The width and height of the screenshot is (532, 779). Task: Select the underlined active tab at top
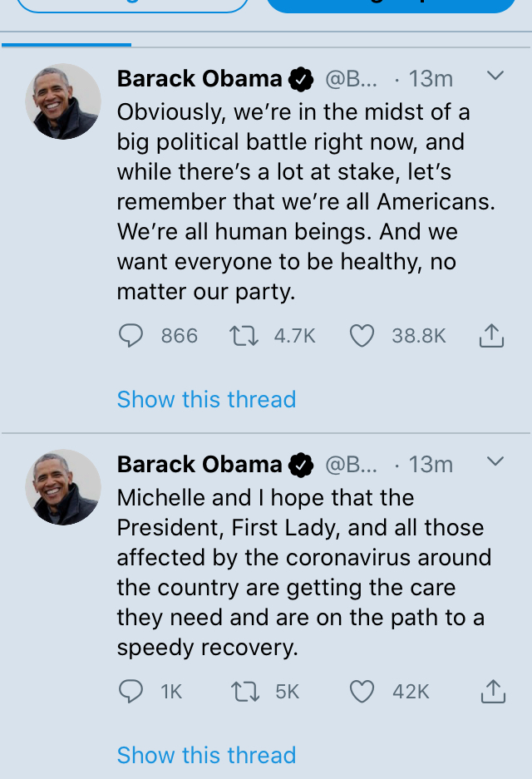tap(66, 40)
